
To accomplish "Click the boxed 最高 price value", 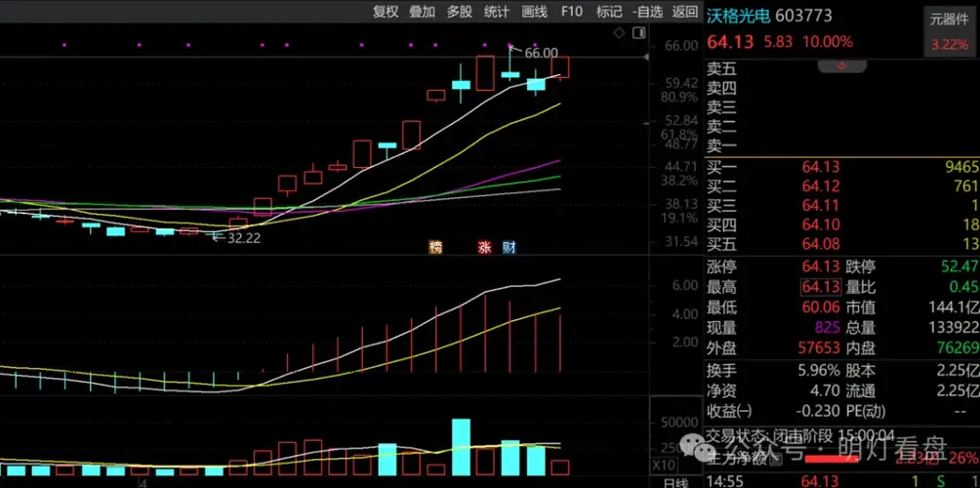I will (821, 287).
